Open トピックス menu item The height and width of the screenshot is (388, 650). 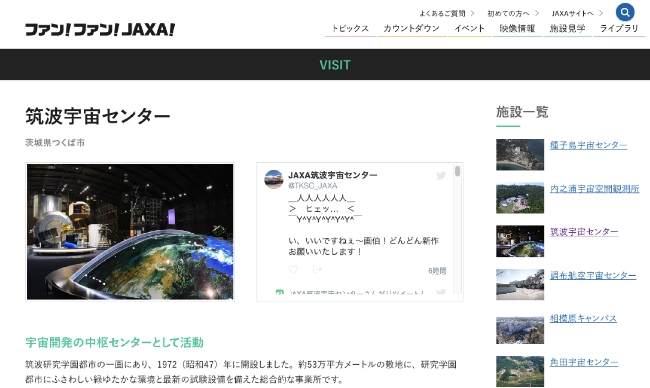click(x=350, y=29)
